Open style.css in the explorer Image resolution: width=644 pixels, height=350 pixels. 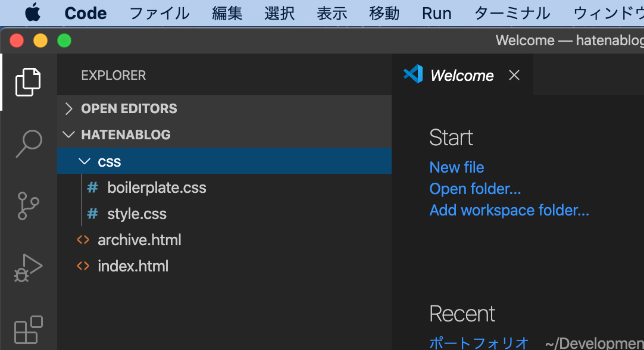point(137,214)
